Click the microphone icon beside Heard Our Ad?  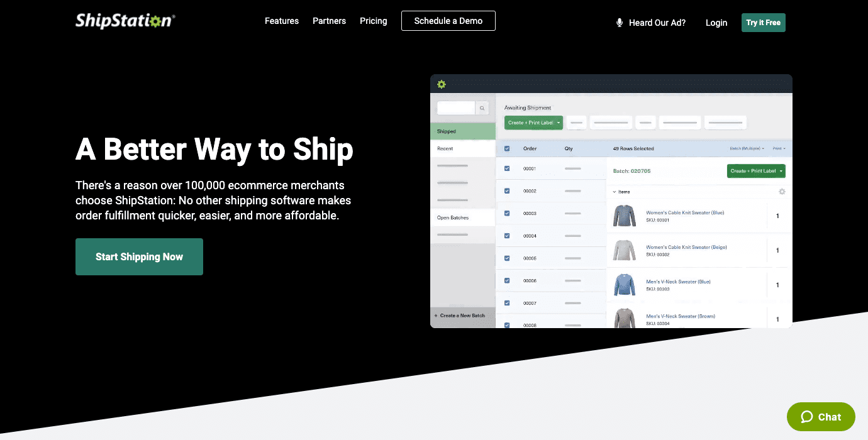point(620,22)
